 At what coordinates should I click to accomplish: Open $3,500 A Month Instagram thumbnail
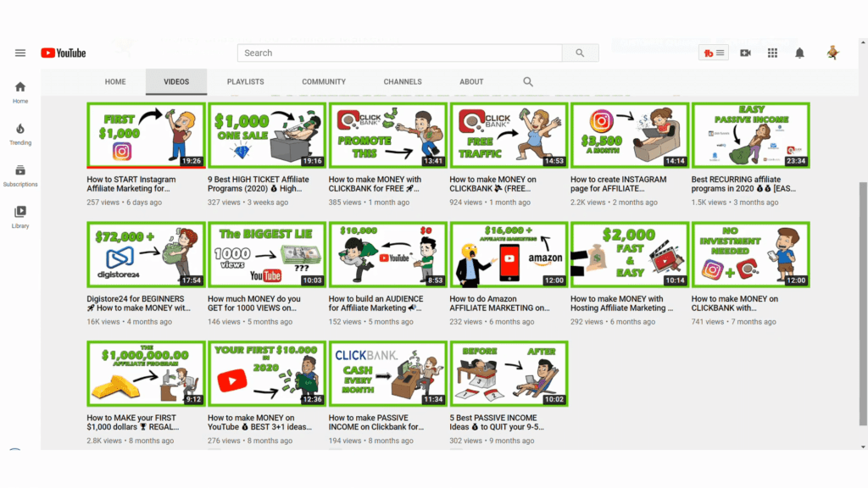630,136
